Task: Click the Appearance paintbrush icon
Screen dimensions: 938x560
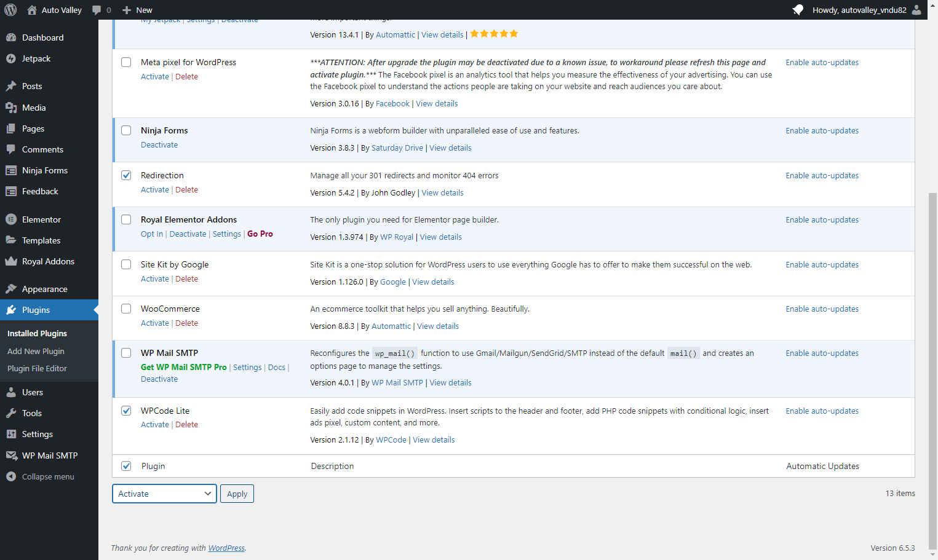Action: click(x=11, y=289)
